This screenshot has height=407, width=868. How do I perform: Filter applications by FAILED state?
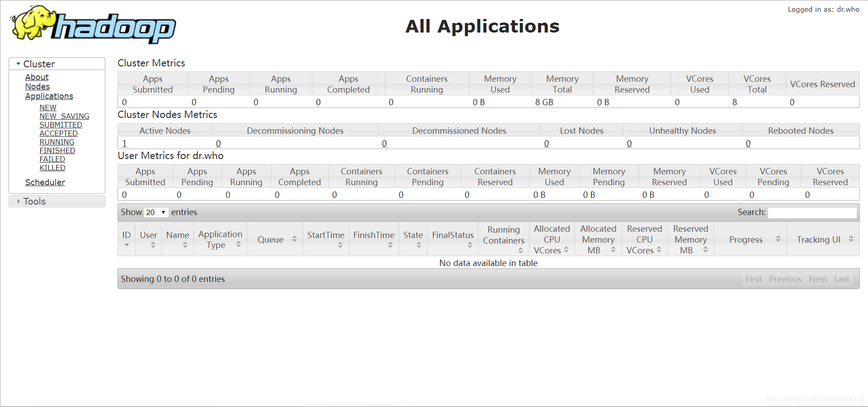pyautogui.click(x=52, y=159)
